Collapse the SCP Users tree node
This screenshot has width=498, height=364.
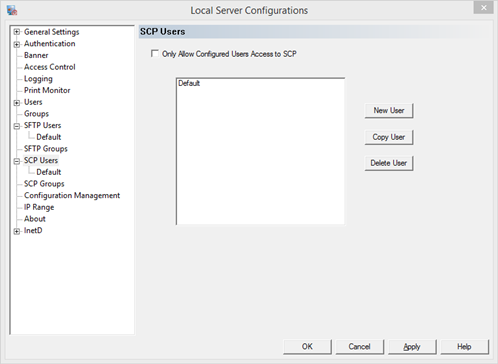coord(17,161)
